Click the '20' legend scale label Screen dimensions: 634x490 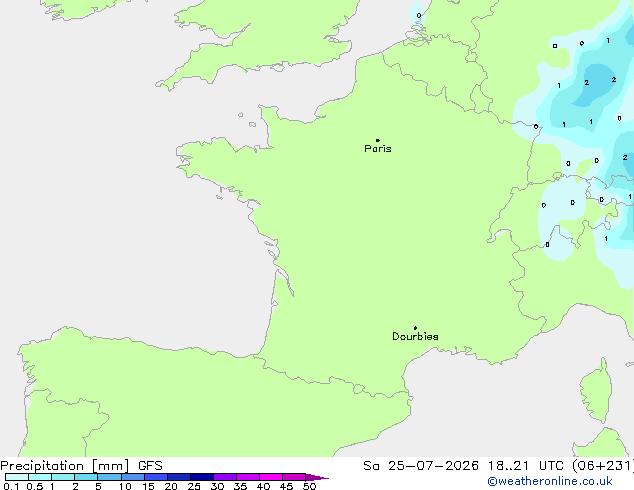[x=171, y=486]
